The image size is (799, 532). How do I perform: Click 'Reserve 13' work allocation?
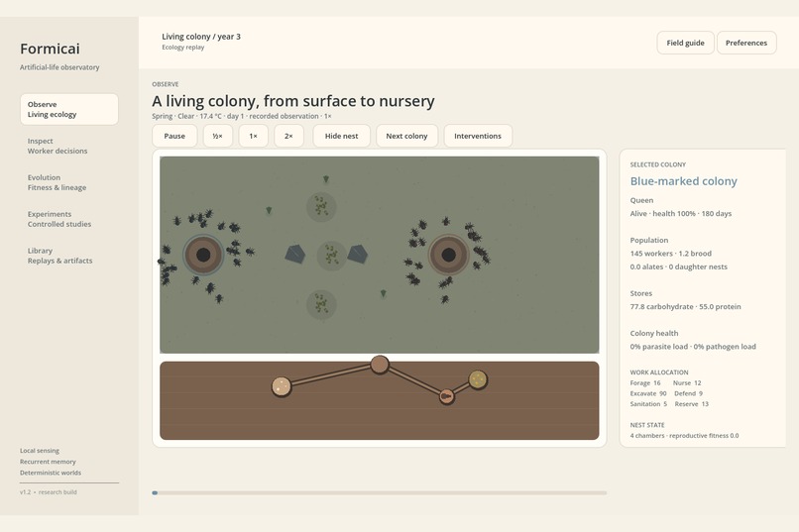pyautogui.click(x=692, y=404)
